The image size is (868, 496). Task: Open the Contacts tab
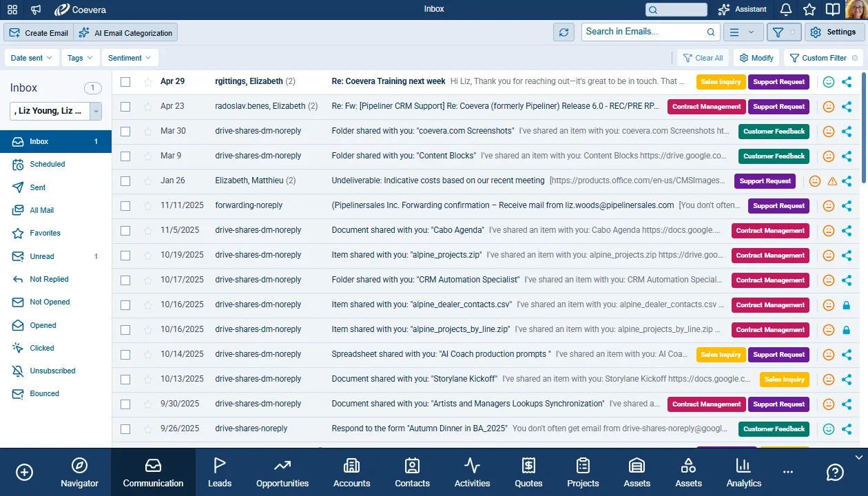[413, 473]
